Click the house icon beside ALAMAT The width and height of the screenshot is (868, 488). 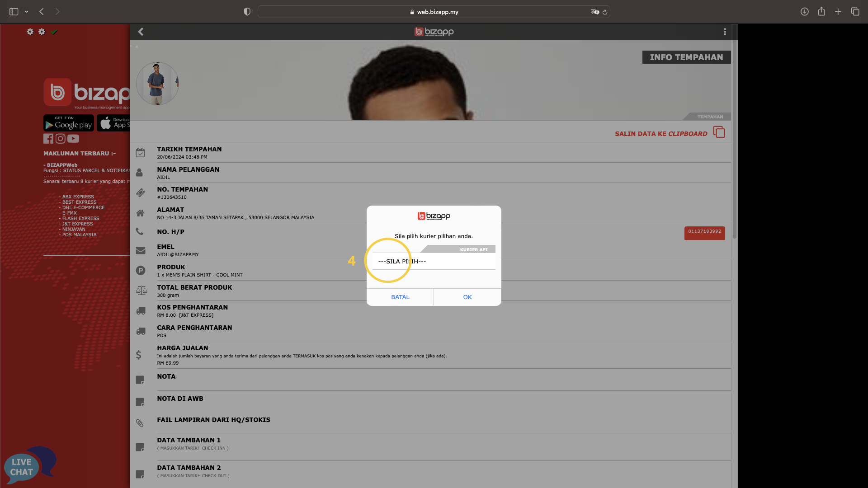(140, 213)
